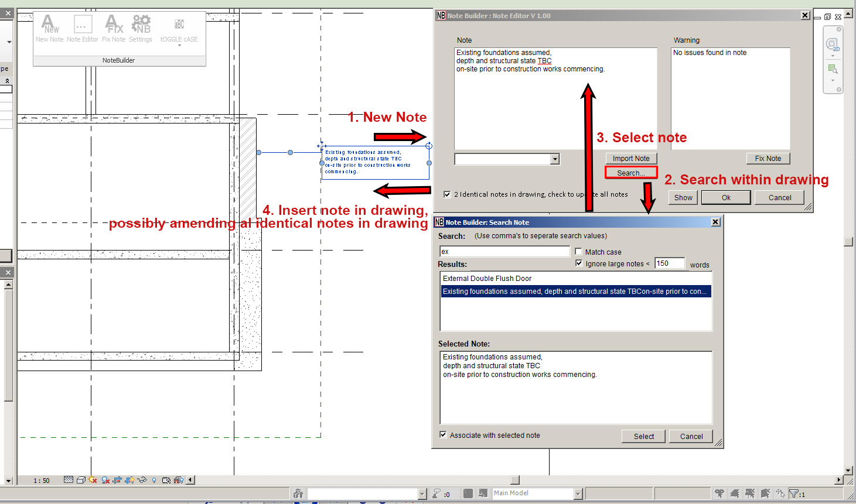Open the Note Editor ribbon tool
Screen dimensions: 856x504
pos(83,29)
